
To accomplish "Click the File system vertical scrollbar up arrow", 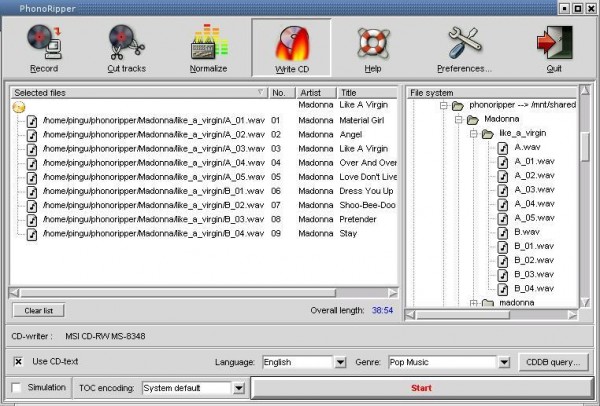I will pyautogui.click(x=585, y=90).
